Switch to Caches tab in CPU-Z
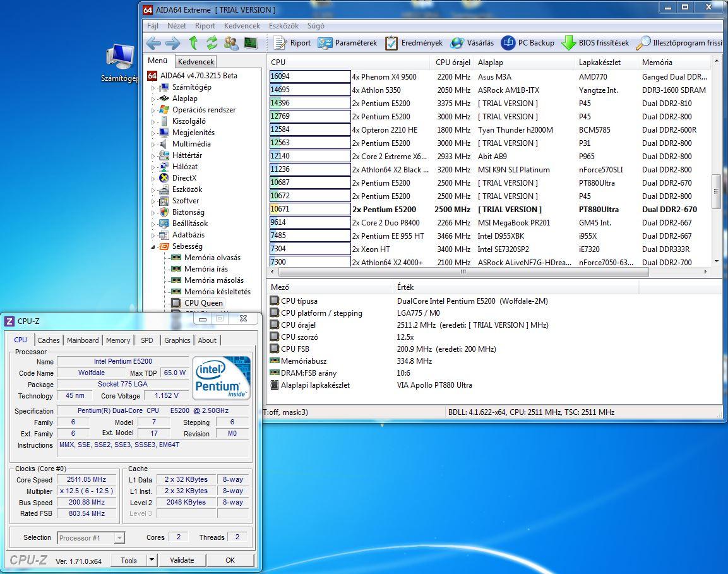 tap(48, 340)
